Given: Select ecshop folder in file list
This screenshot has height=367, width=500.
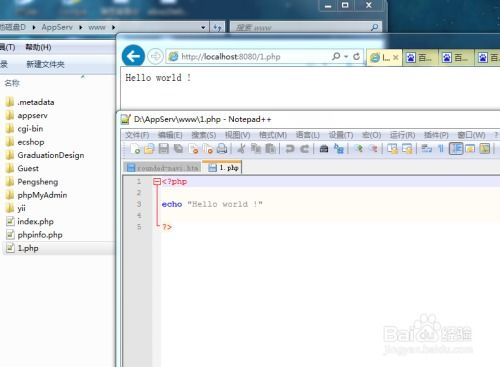Looking at the screenshot, I should (25, 142).
